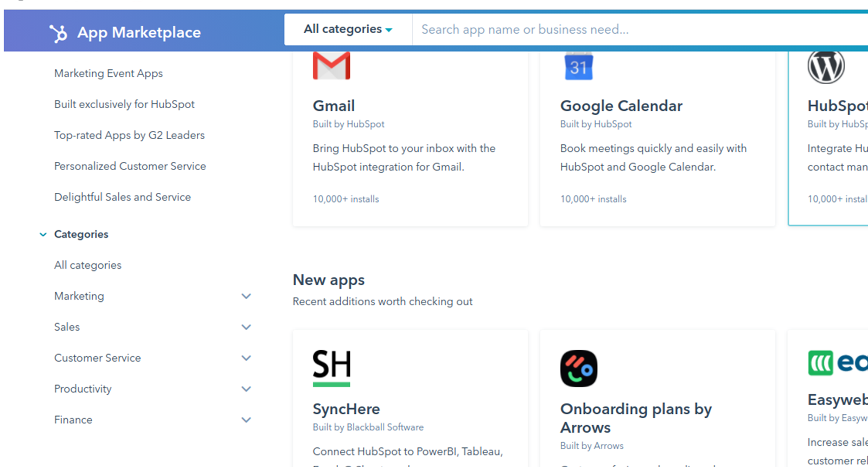Click the Arrows onboarding app icon

click(578, 369)
